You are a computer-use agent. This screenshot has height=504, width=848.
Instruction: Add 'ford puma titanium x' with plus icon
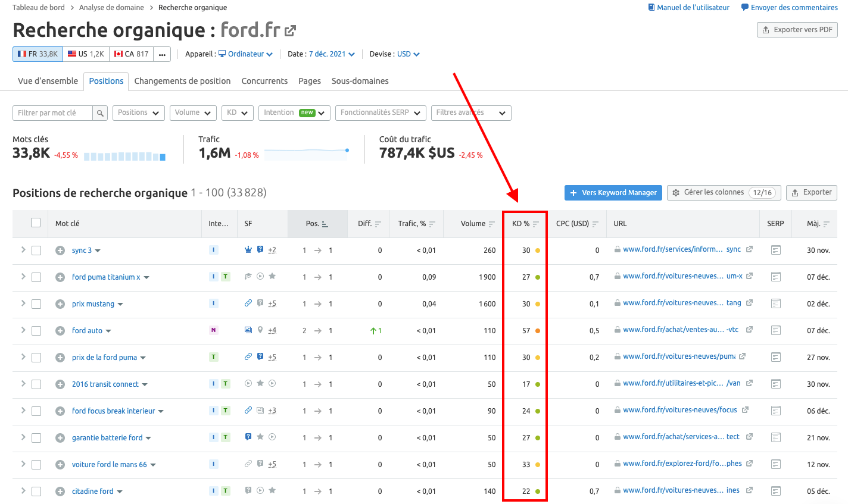[60, 277]
